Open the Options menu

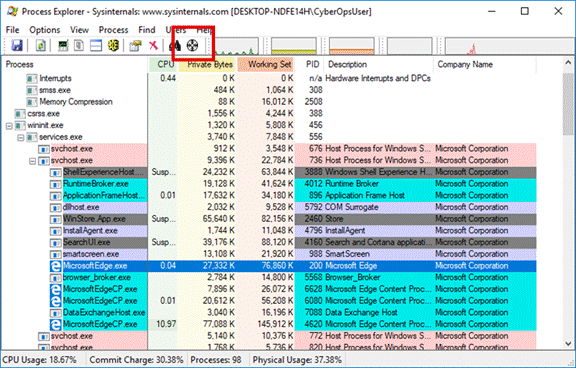pyautogui.click(x=44, y=30)
